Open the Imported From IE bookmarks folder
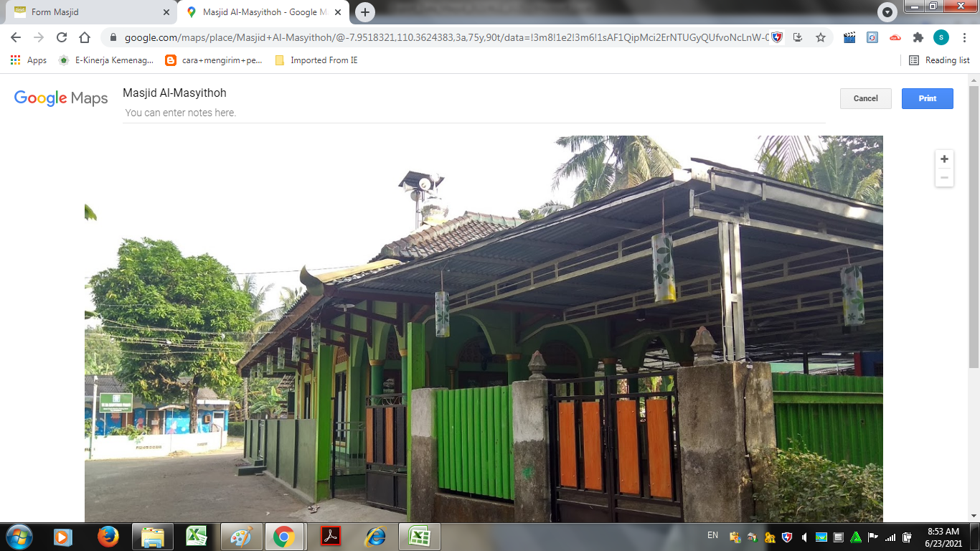The height and width of the screenshot is (551, 980). (316, 60)
